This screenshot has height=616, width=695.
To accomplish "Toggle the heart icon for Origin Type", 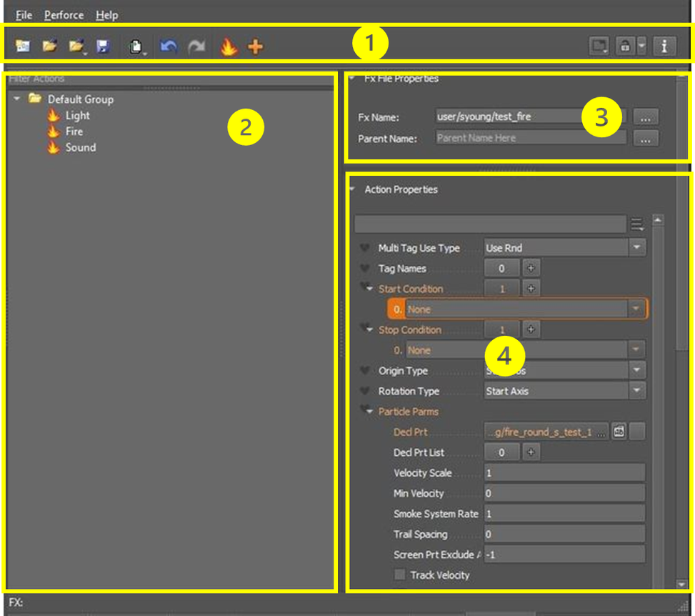I will 364,370.
